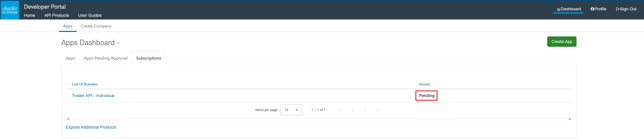644x140 pixels.
Task: Open API Products menu
Action: tap(57, 15)
